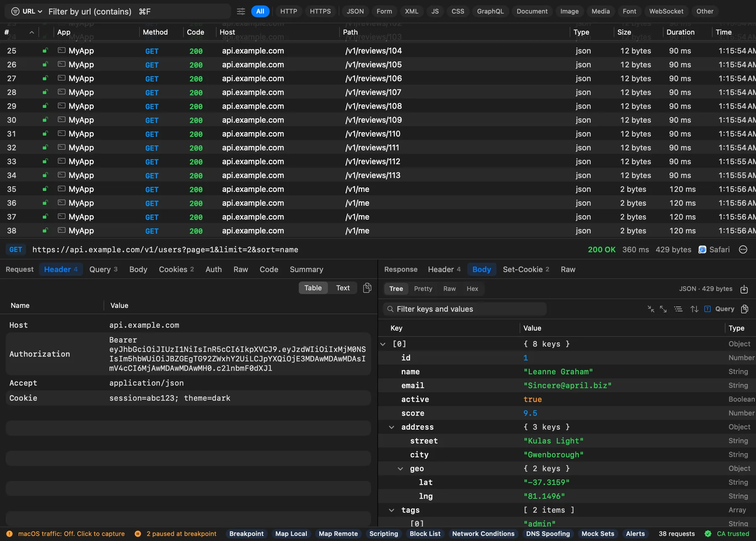756x541 pixels.
Task: Select the Pretty body view tab
Action: (423, 289)
